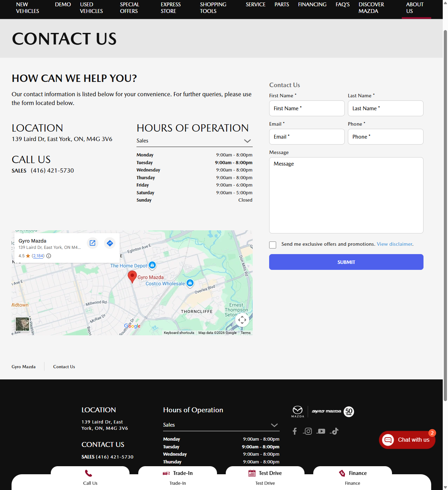Open the Facebook footer icon
Viewport: 448px width, 490px height.
(x=295, y=431)
